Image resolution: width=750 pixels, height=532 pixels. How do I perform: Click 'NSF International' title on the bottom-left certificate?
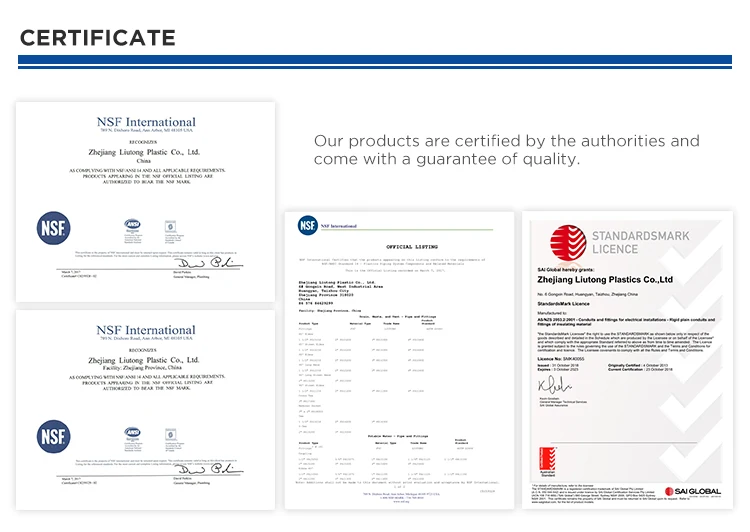(x=146, y=330)
